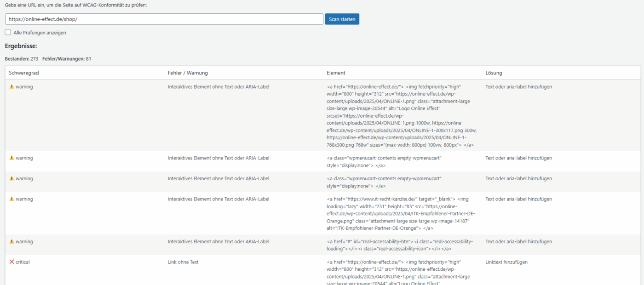This screenshot has height=285, width=644.
Task: Select the Fehler / Warnung column header
Action: (x=188, y=73)
